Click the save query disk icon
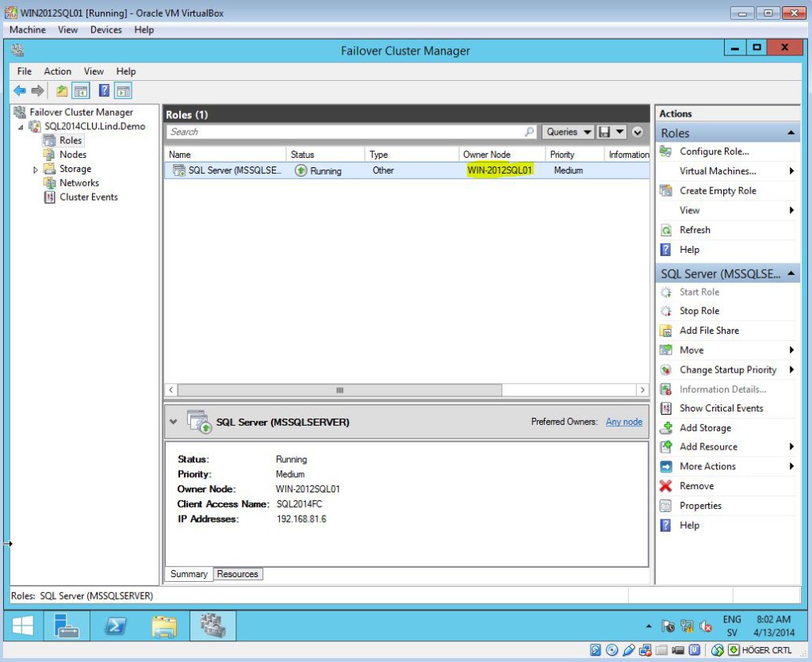This screenshot has width=812, height=662. click(x=603, y=132)
